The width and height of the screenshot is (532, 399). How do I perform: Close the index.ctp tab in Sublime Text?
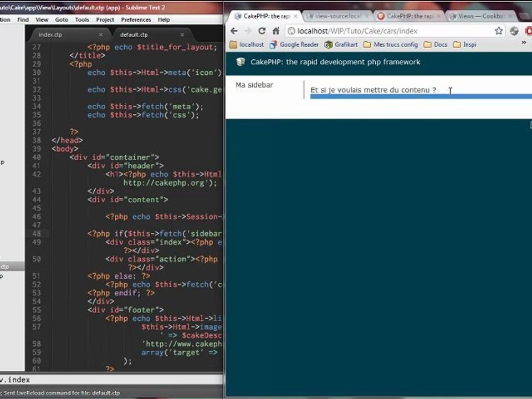101,34
